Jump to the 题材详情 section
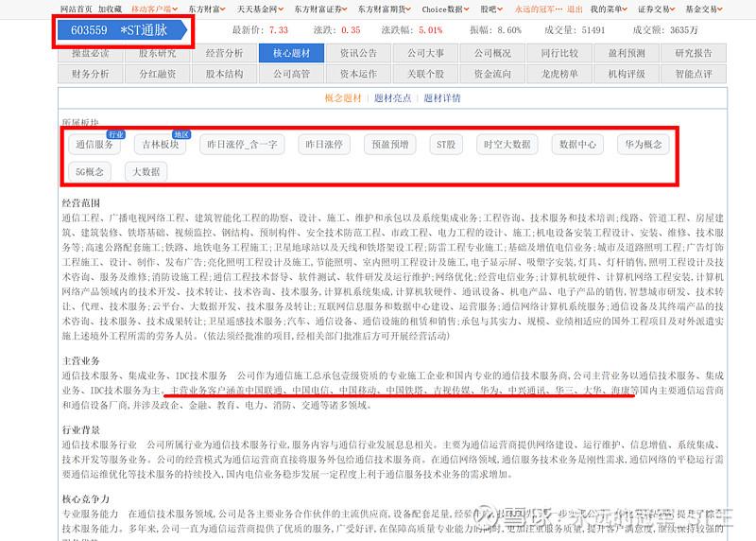 pos(442,98)
